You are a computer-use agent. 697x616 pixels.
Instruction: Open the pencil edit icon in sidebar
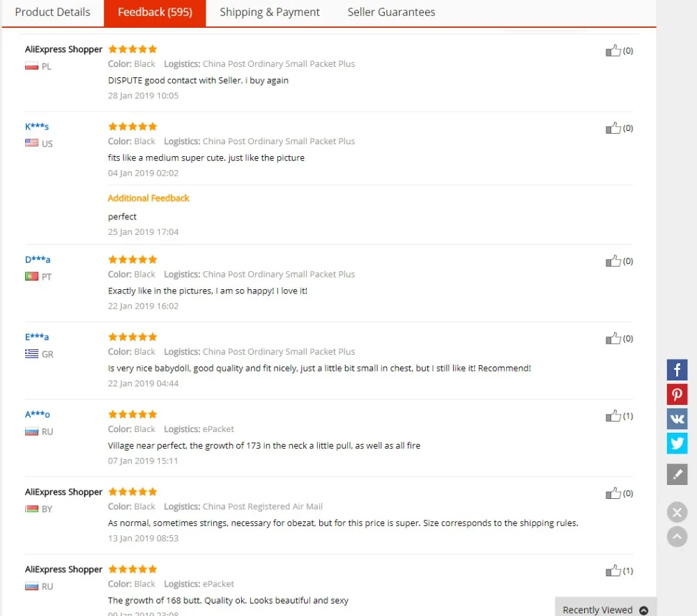(677, 475)
